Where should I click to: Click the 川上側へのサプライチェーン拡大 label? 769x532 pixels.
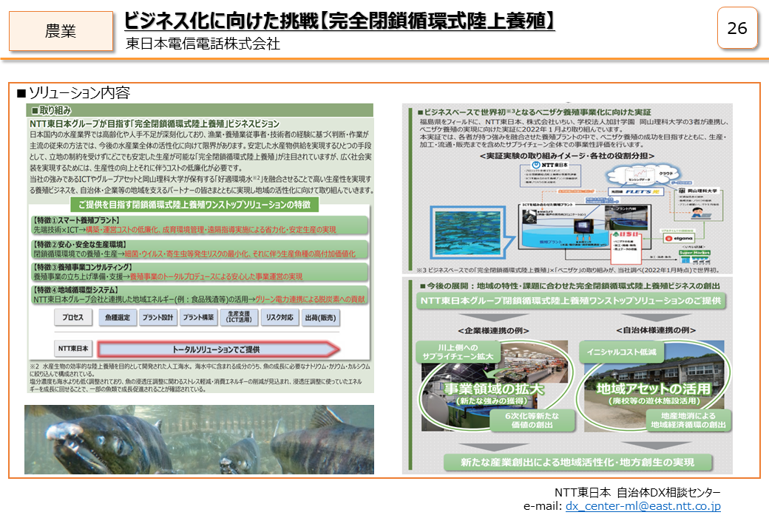[x=458, y=352]
